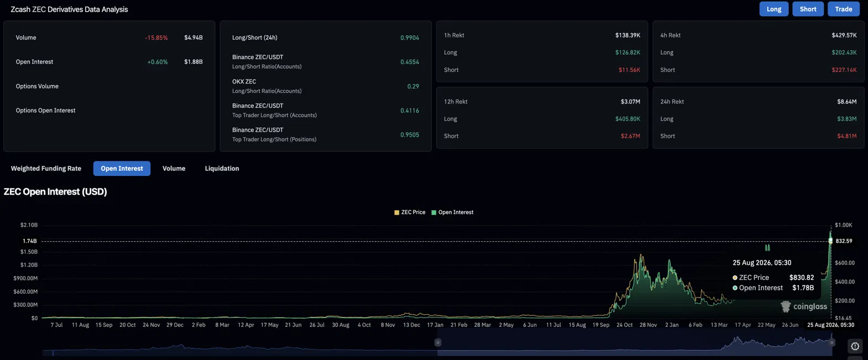Screen dimensions: 868x360
Task: Grab the right range slider handle
Action: point(831,342)
